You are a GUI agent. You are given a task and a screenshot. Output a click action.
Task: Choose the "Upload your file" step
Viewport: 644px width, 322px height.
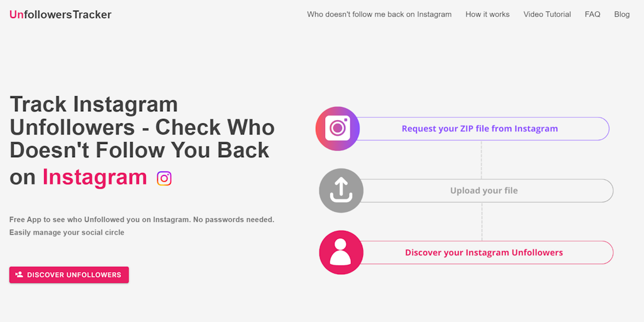(x=484, y=191)
